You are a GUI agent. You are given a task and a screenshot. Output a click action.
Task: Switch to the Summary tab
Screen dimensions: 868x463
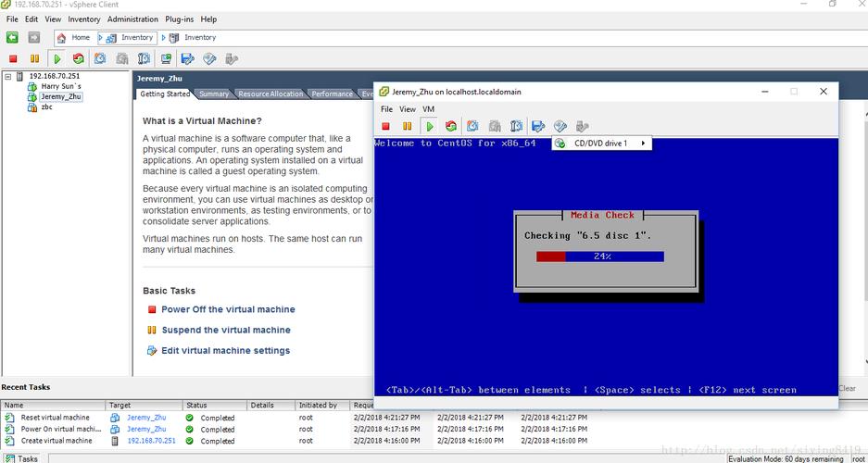pos(214,94)
